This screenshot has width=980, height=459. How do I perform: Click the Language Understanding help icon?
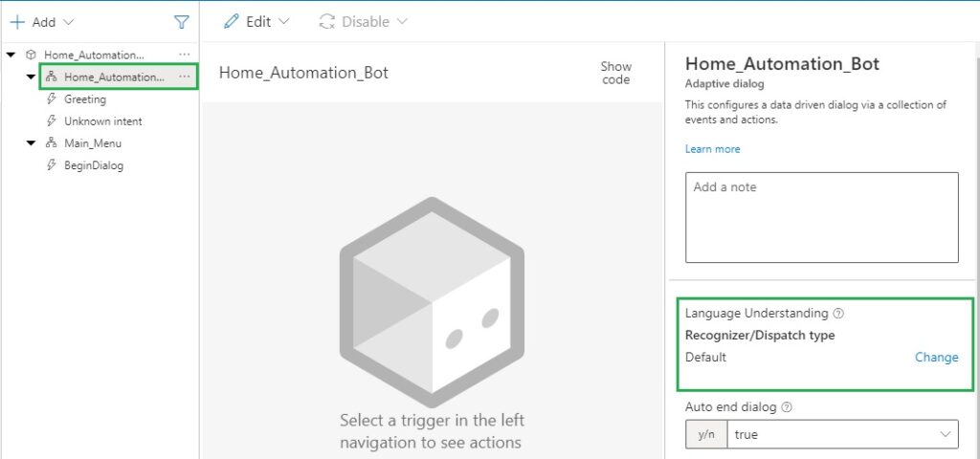838,313
